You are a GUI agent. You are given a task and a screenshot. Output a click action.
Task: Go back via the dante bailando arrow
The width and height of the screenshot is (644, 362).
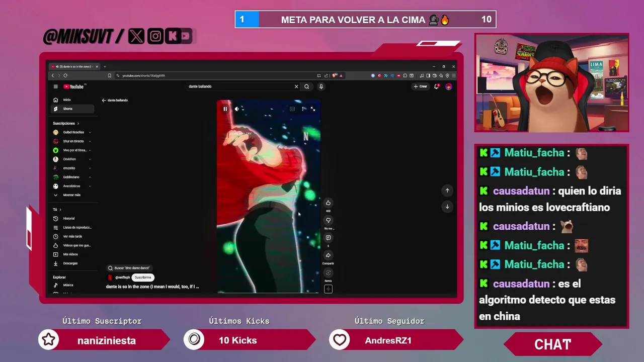[104, 100]
